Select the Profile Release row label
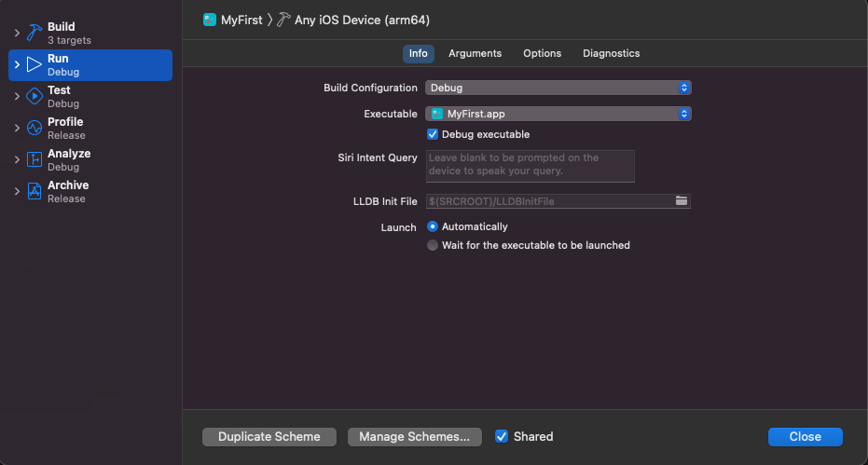 pyautogui.click(x=66, y=128)
